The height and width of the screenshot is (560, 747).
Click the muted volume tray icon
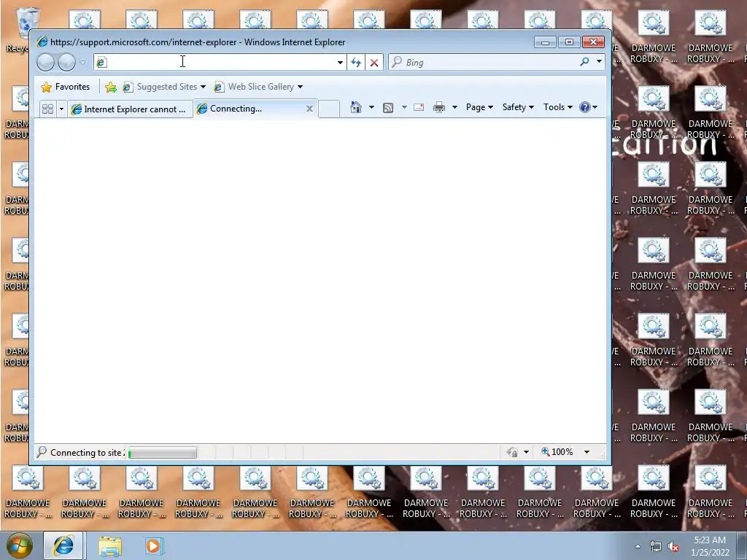pyautogui.click(x=673, y=547)
